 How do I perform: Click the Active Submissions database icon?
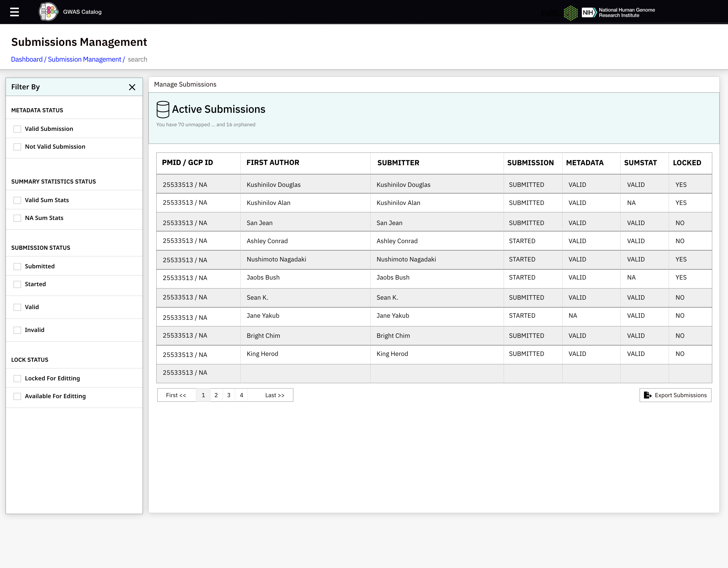pos(163,109)
